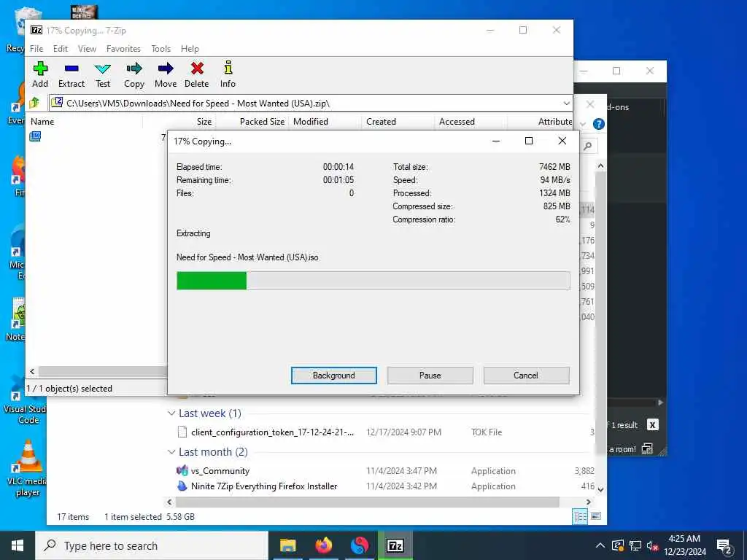Dismiss the result with the X button

pos(653,425)
